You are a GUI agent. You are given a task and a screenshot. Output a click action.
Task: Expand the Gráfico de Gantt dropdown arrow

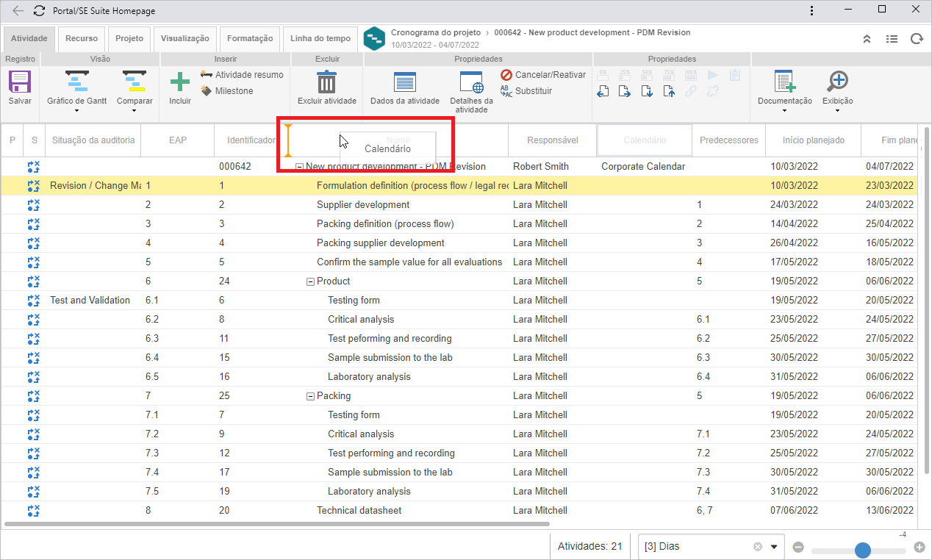[76, 112]
